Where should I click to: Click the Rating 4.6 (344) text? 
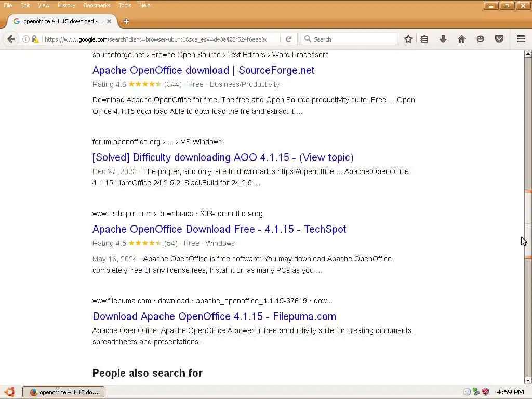[137, 84]
